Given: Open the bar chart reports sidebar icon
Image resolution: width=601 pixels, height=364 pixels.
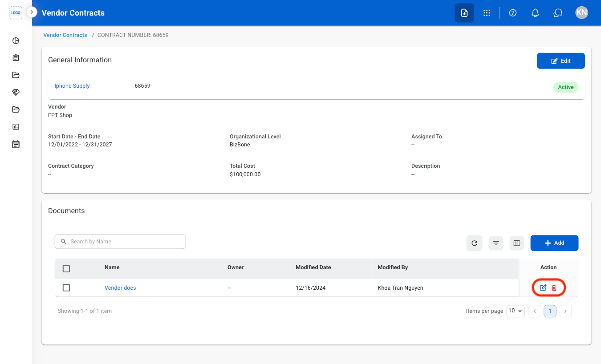Looking at the screenshot, I should pos(16,127).
